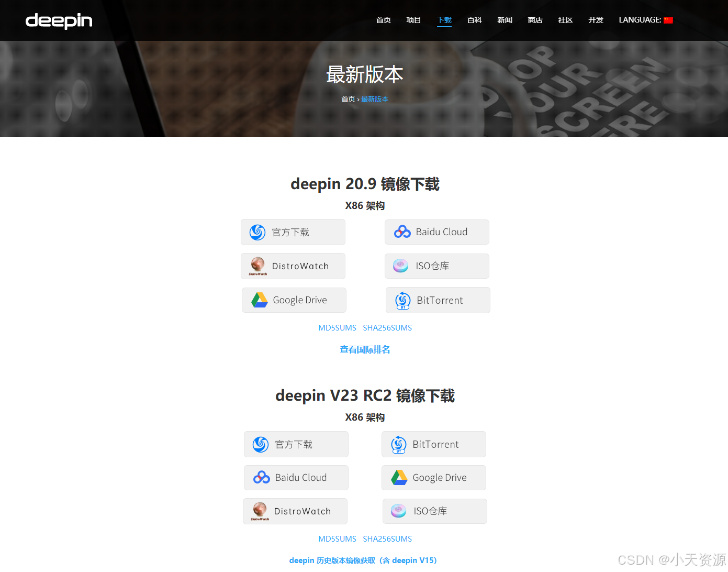Open MD5SUMS link for V23 RC2
This screenshot has height=572, width=728.
coord(337,539)
